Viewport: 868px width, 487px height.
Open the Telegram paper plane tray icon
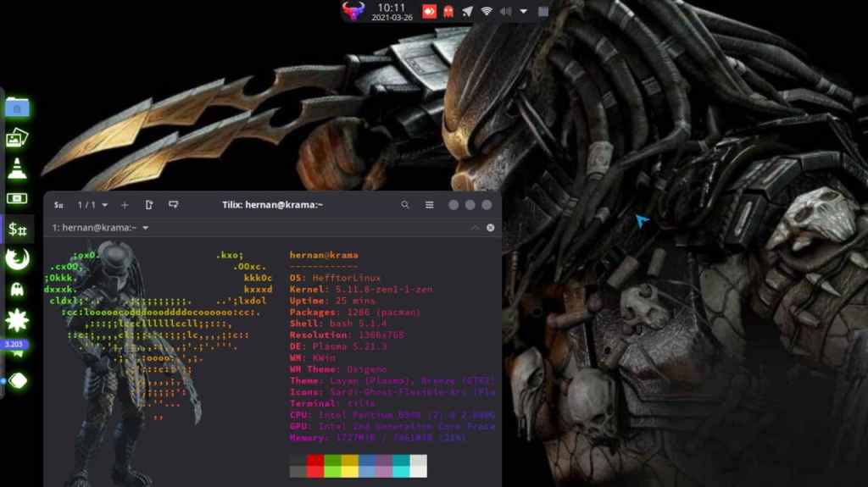467,12
